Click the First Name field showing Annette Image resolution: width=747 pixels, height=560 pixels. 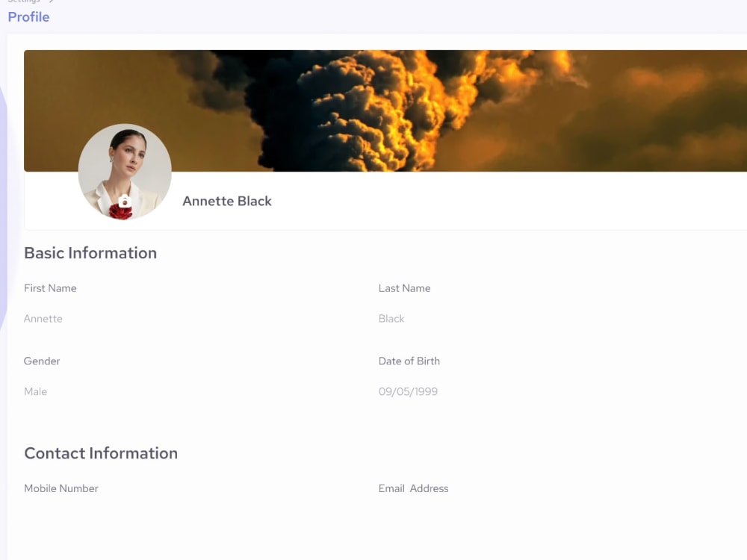pyautogui.click(x=43, y=319)
